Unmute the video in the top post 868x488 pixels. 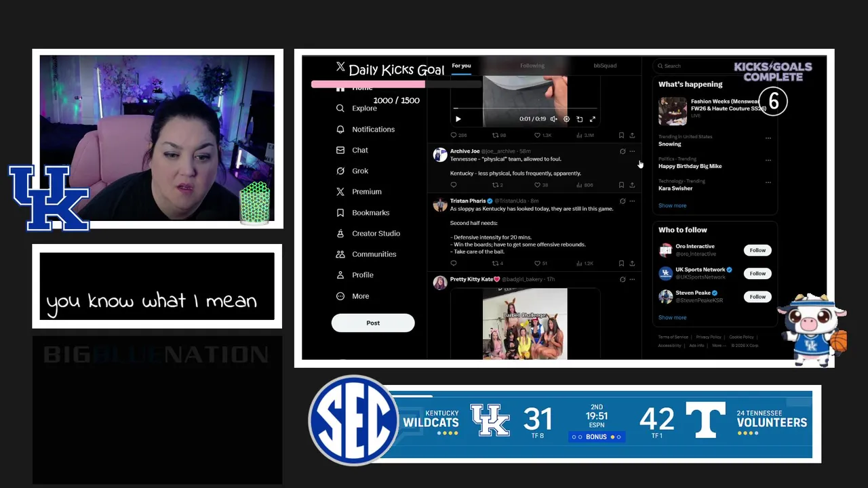553,119
